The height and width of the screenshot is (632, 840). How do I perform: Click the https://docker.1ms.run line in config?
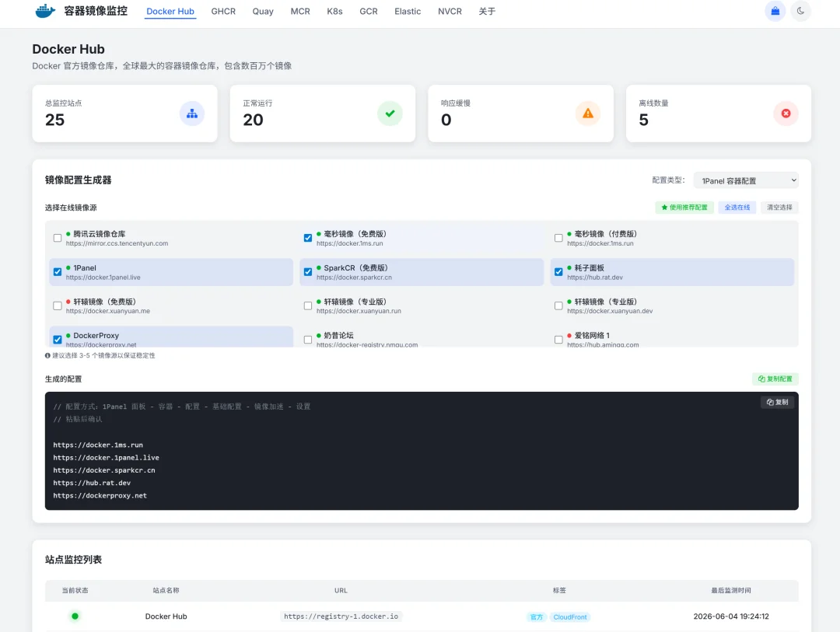[x=98, y=445]
